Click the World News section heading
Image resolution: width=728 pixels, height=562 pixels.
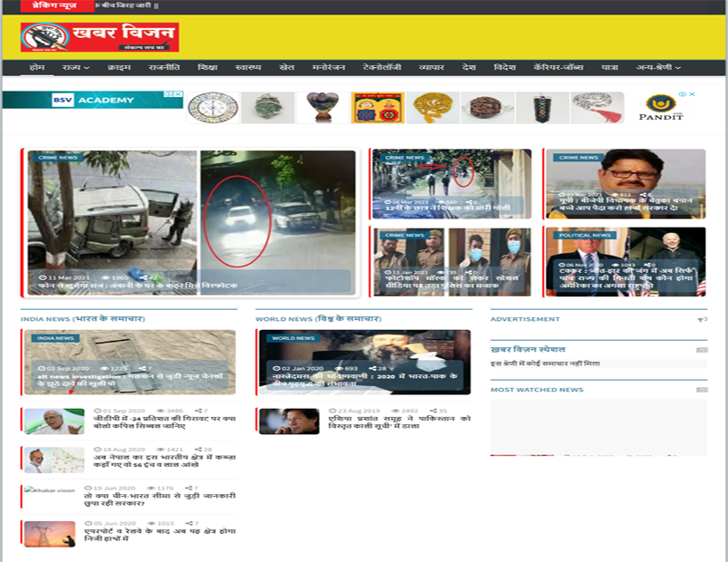[x=318, y=319]
